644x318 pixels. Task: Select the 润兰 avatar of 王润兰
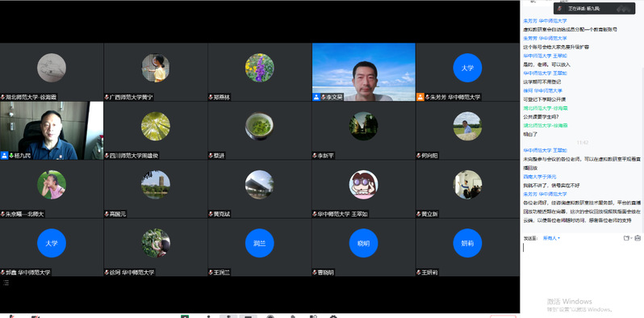point(260,243)
